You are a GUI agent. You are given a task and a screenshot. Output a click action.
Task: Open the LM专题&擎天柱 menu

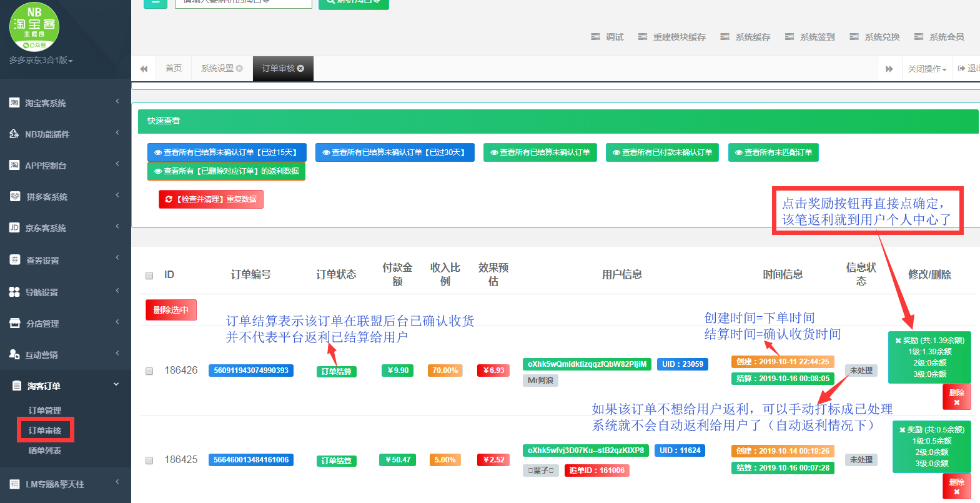coord(66,484)
